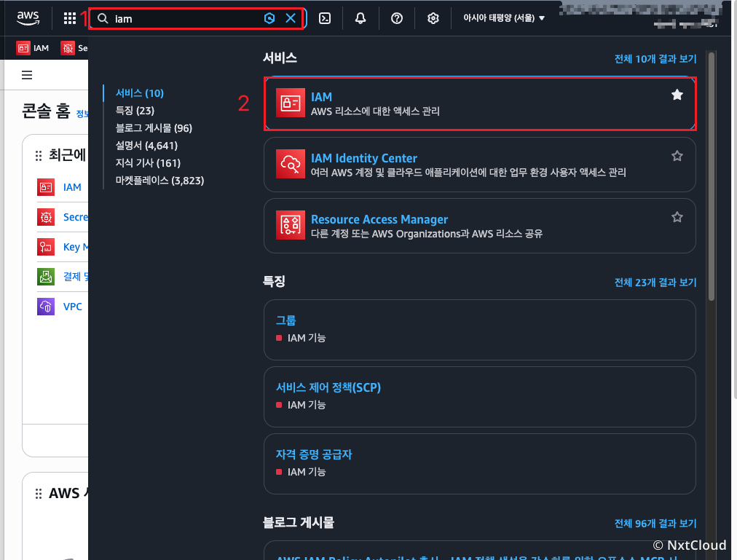This screenshot has height=560, width=737.
Task: Click the Key Management Service icon in recents
Action: tap(46, 247)
